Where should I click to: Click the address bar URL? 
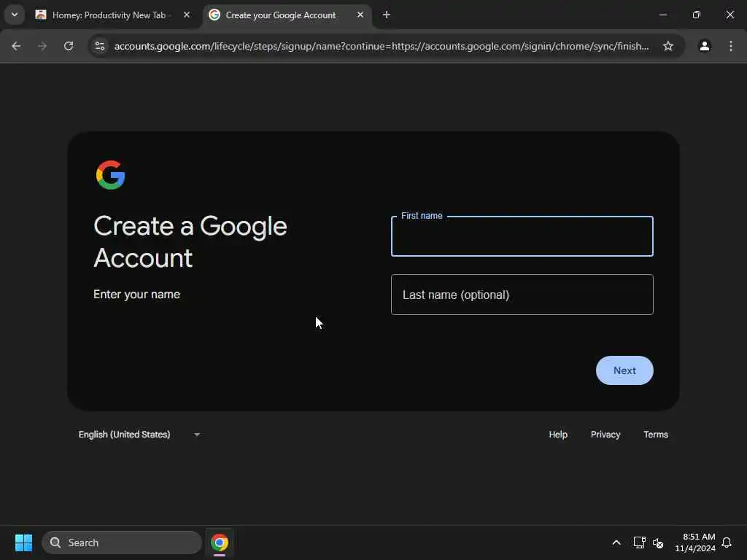pos(382,46)
